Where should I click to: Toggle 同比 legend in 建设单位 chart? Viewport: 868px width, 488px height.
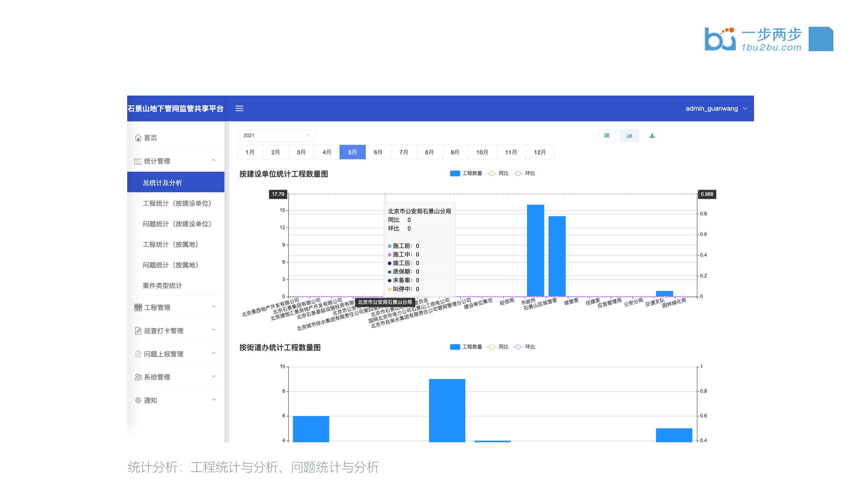498,174
